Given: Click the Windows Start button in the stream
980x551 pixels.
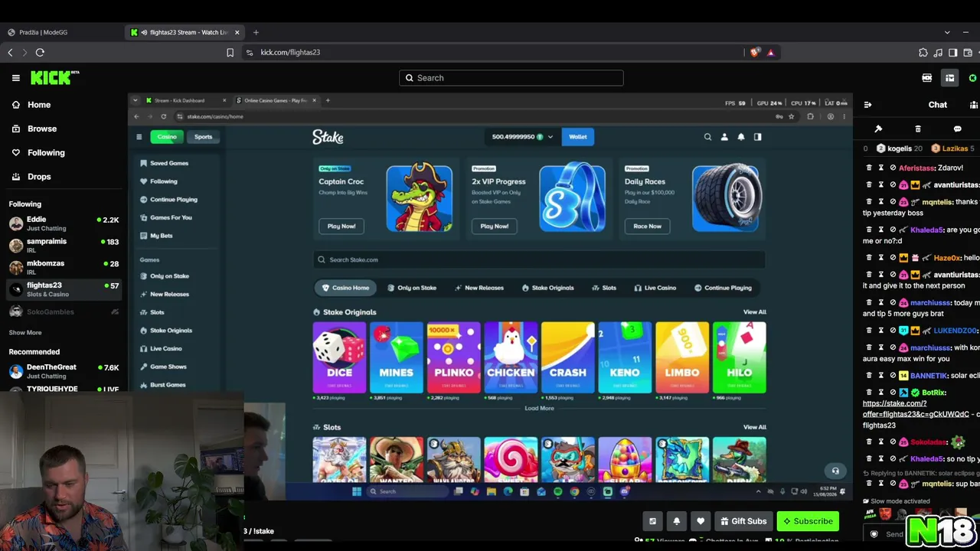Looking at the screenshot, I should point(356,491).
